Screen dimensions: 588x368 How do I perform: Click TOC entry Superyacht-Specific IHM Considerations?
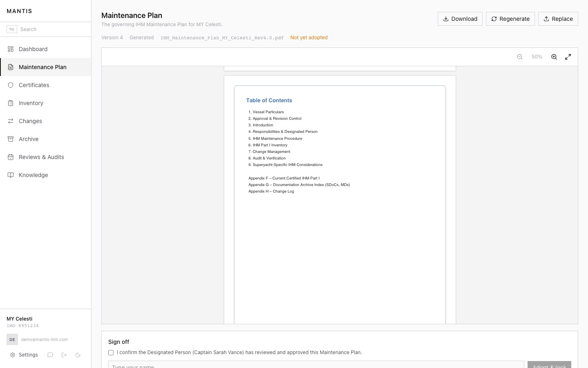(x=285, y=165)
